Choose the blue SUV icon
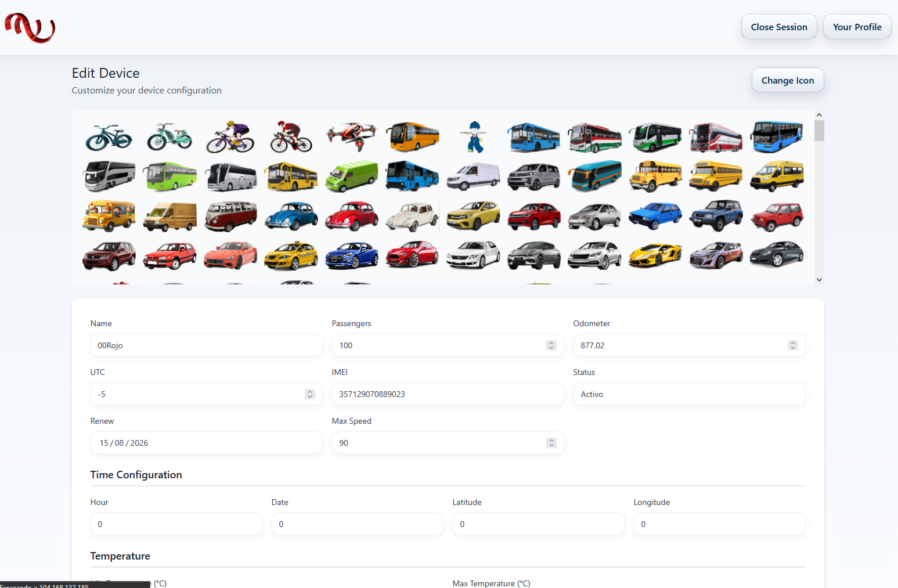 pos(716,215)
